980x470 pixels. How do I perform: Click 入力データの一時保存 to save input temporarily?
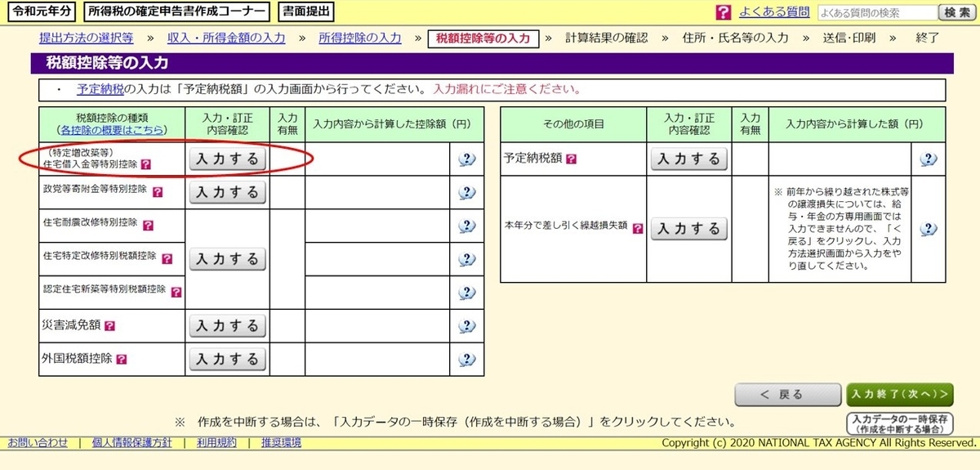900,423
